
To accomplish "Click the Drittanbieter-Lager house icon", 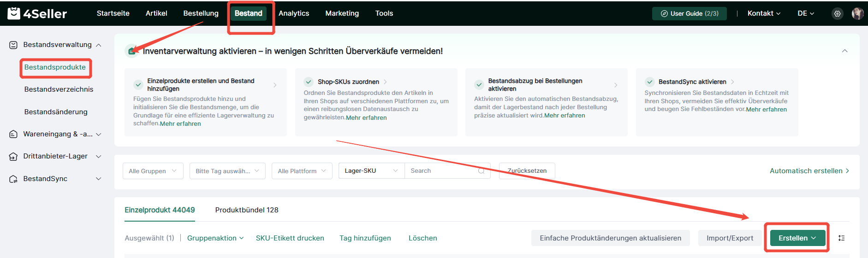I will tap(13, 156).
